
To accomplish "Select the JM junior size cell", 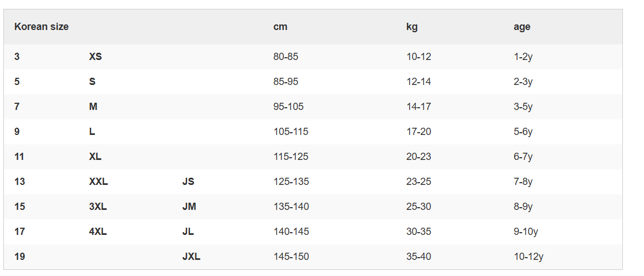I will pyautogui.click(x=189, y=207).
